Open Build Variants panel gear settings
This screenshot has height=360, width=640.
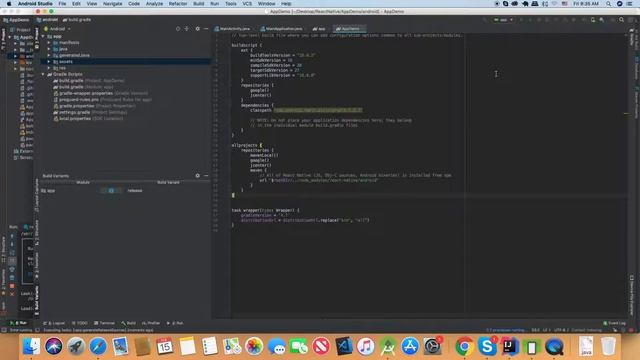coord(198,176)
